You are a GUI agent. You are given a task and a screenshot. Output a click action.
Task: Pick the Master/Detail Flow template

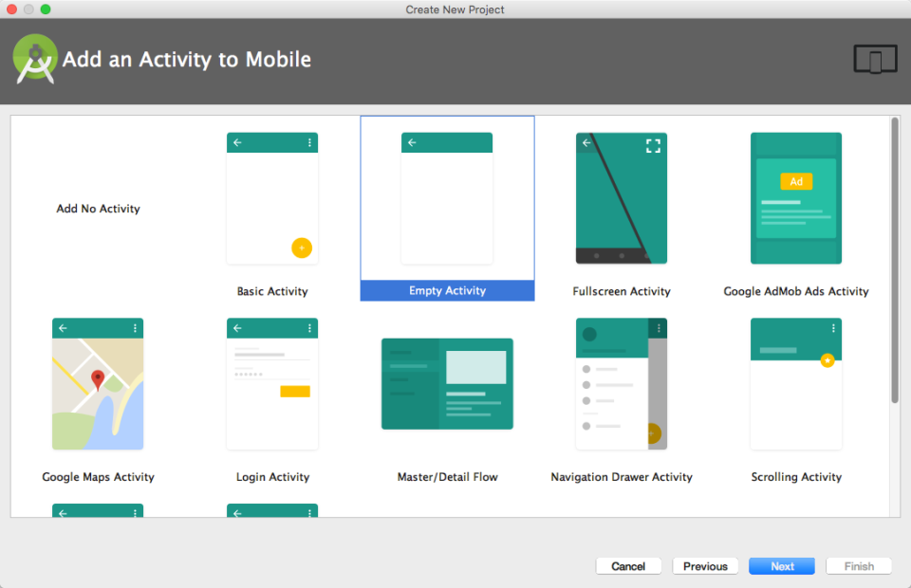447,384
